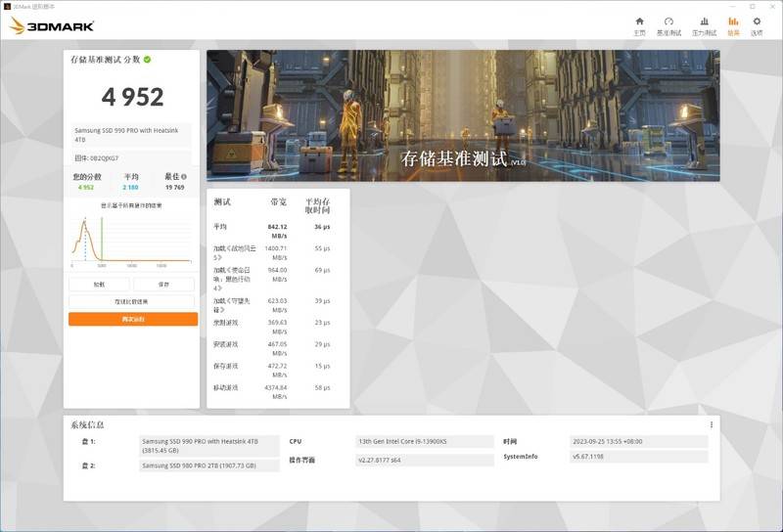Screen dimensions: 783x532
Task: Open the Benchmarks (基准测试) section
Action: (x=668, y=25)
